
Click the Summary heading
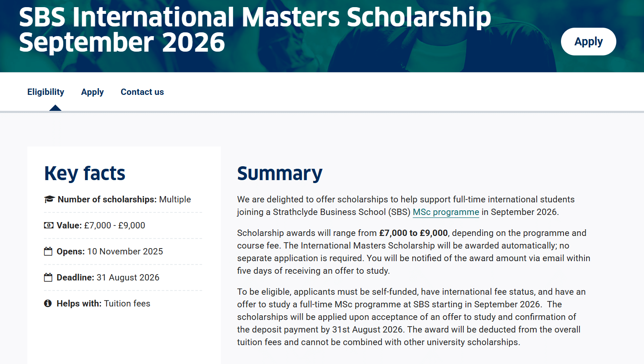280,173
